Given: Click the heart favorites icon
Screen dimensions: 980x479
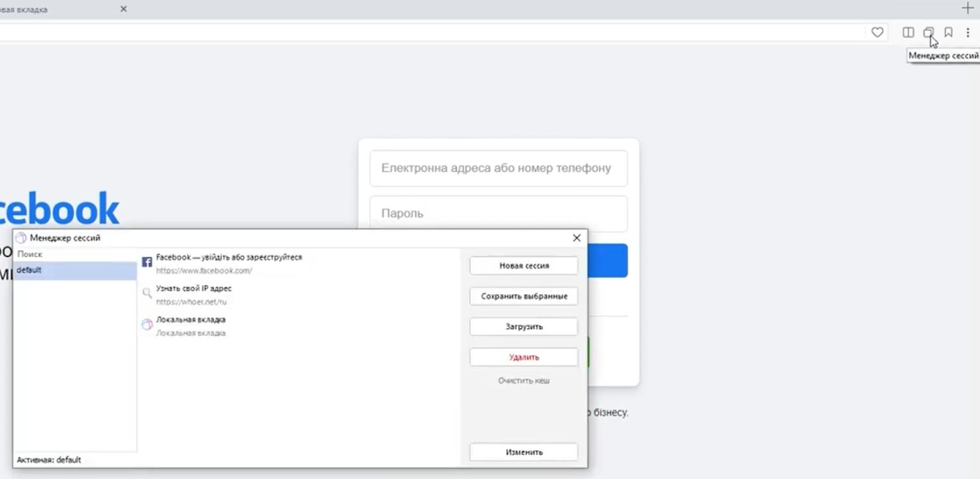Looking at the screenshot, I should click(877, 32).
